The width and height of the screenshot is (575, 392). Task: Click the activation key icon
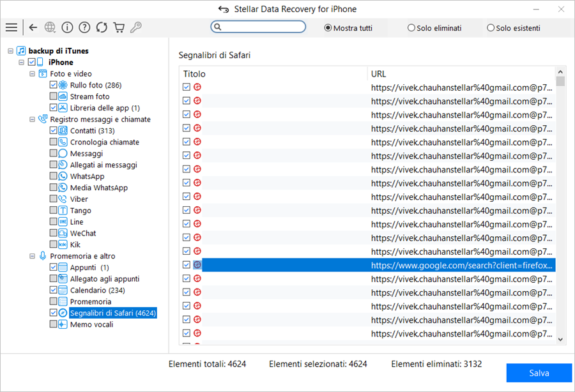[x=136, y=27]
